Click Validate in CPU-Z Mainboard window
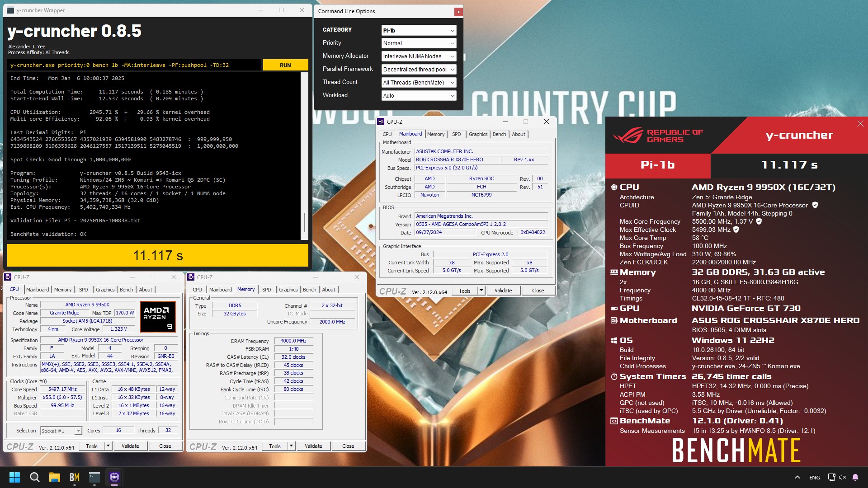This screenshot has height=488, width=868. point(503,291)
